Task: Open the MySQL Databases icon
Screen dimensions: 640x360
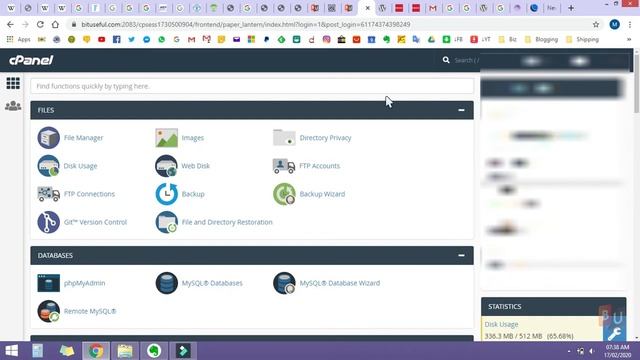Action: (x=167, y=283)
